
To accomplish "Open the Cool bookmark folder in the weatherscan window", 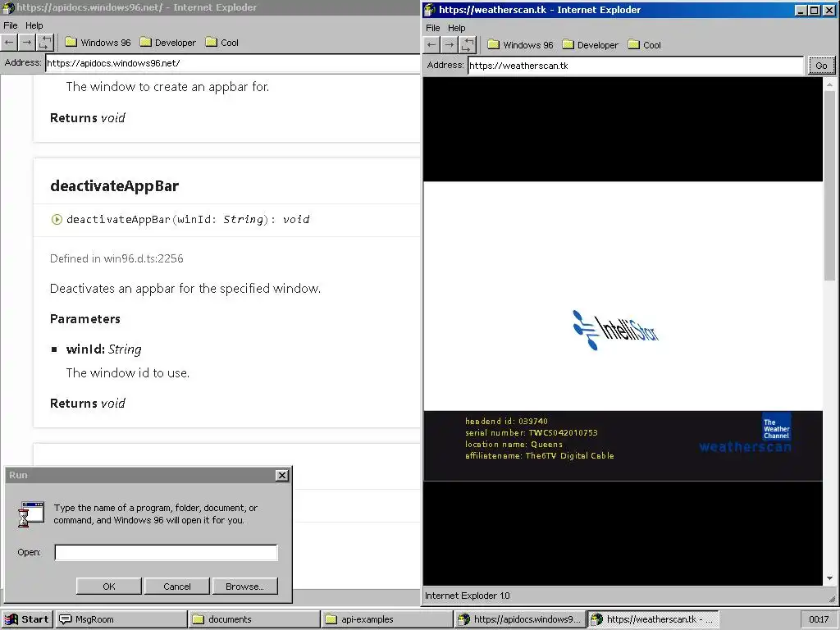I will [645, 45].
